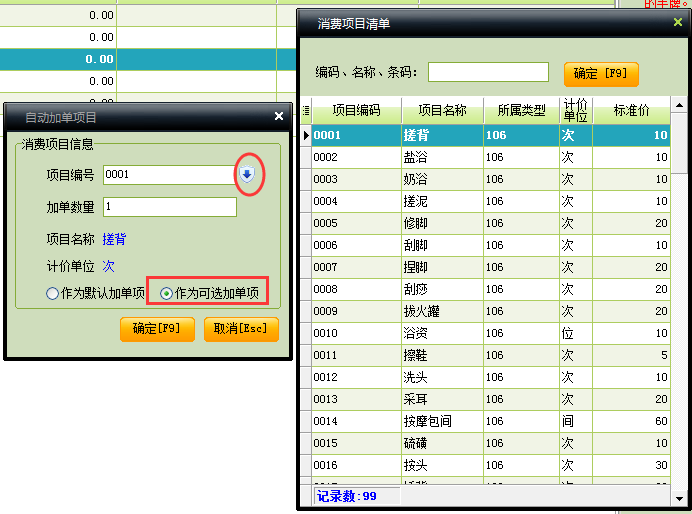Close the 自动加单项目 dialog
Viewport: 692px width, 514px height.
tap(279, 116)
